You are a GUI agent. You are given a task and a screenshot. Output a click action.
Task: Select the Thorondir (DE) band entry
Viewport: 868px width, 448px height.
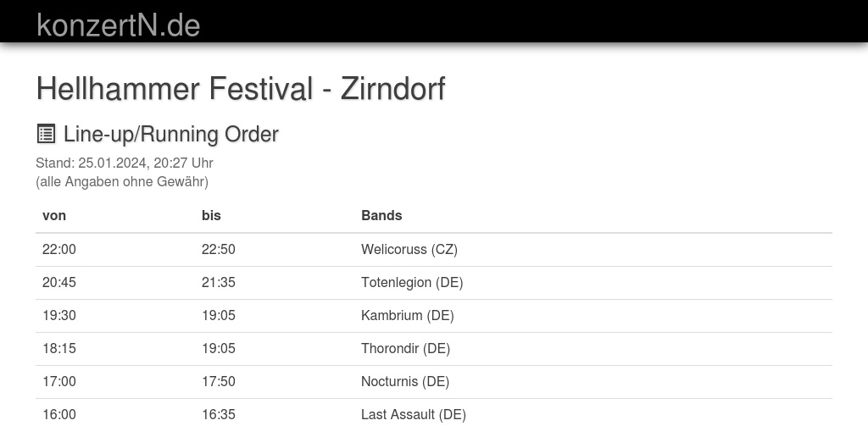pos(405,348)
